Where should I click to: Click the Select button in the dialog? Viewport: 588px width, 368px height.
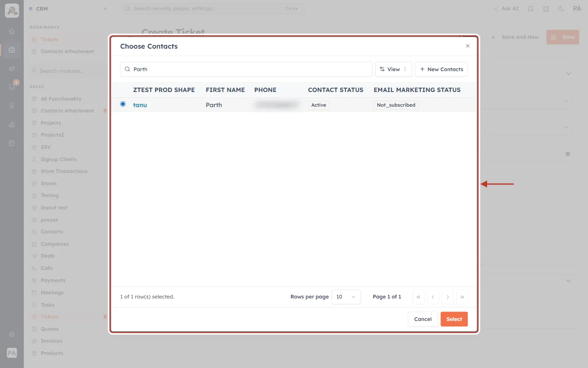[x=454, y=319]
